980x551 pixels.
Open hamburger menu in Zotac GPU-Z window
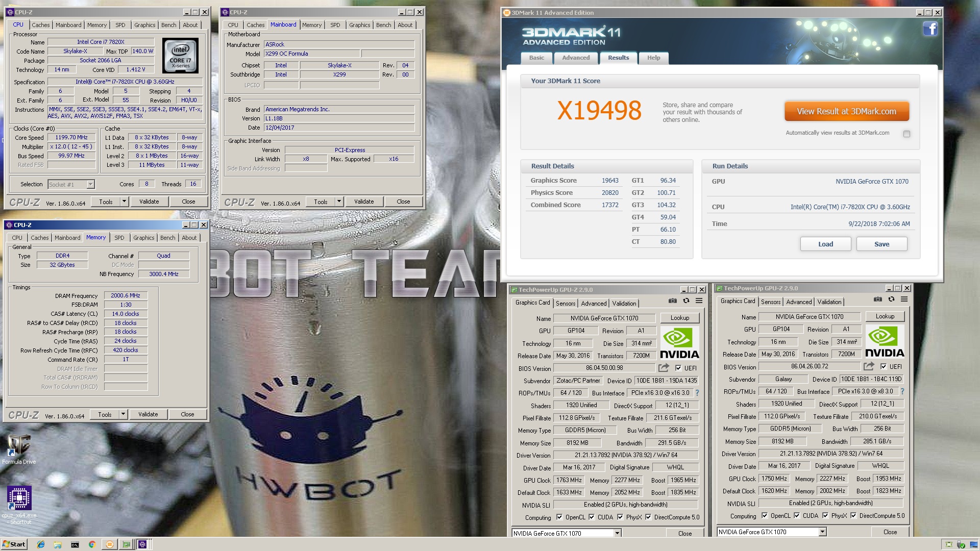[x=699, y=300]
